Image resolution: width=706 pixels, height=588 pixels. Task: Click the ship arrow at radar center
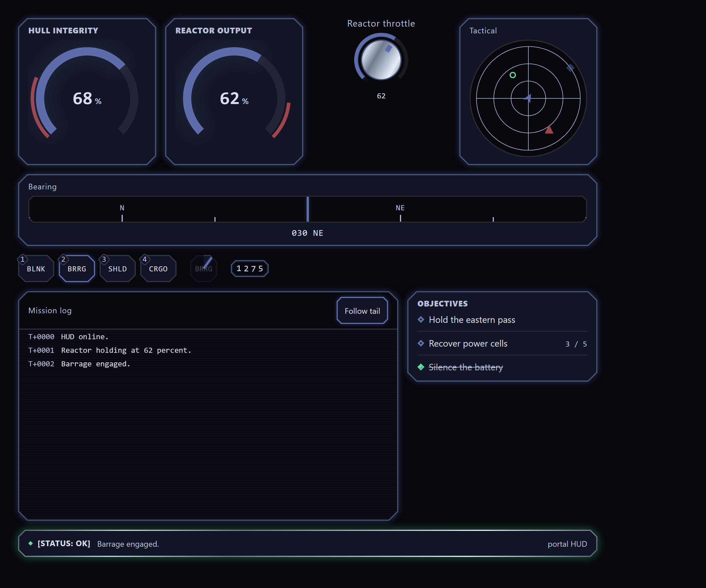(x=528, y=98)
